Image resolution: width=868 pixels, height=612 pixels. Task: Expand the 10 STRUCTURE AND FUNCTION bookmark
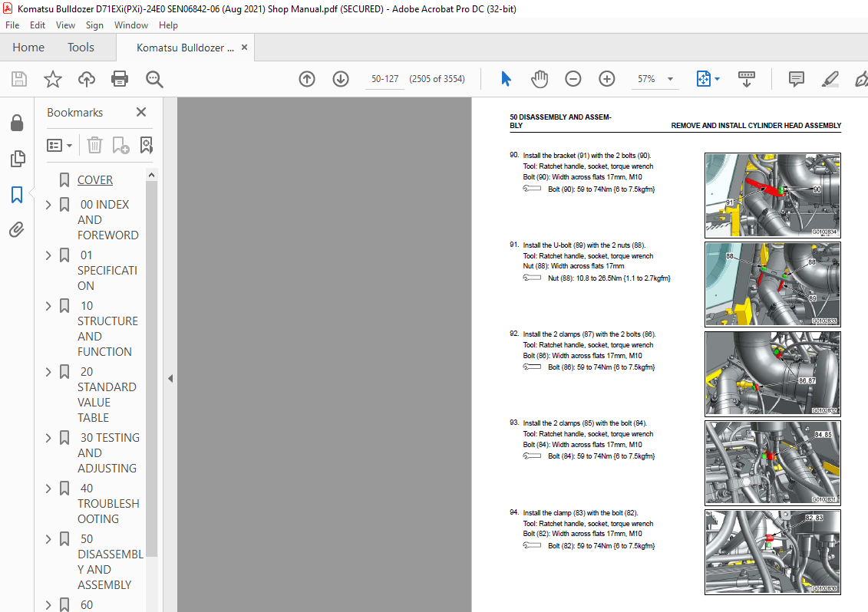tap(48, 306)
